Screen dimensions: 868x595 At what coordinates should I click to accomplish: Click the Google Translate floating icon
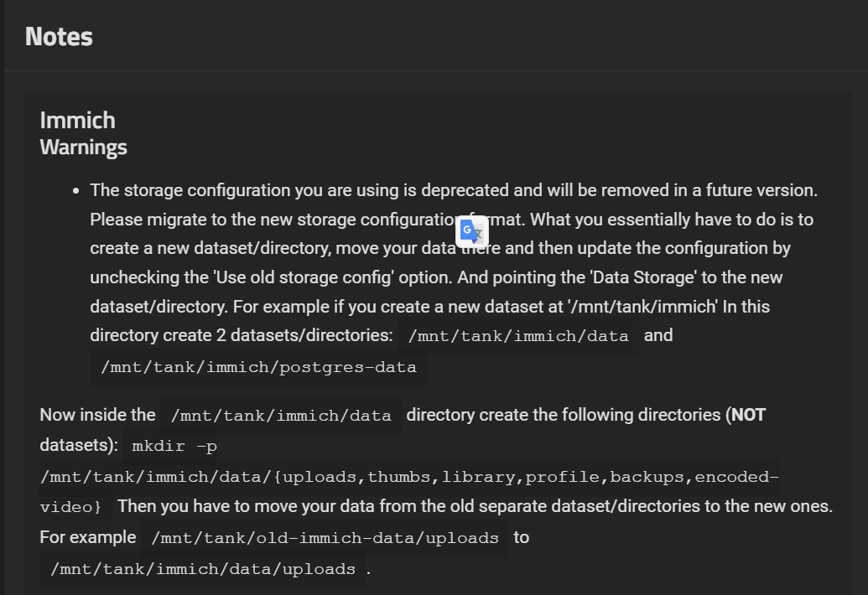(471, 232)
